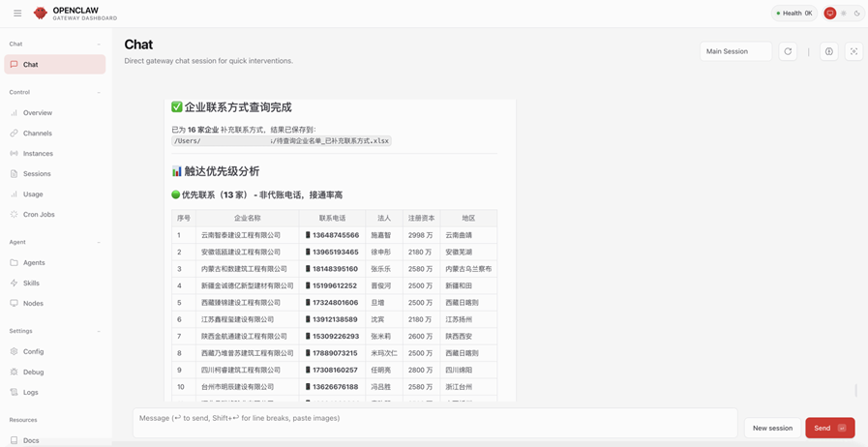Click the 联系电话 column header
The image size is (868, 447).
332,218
